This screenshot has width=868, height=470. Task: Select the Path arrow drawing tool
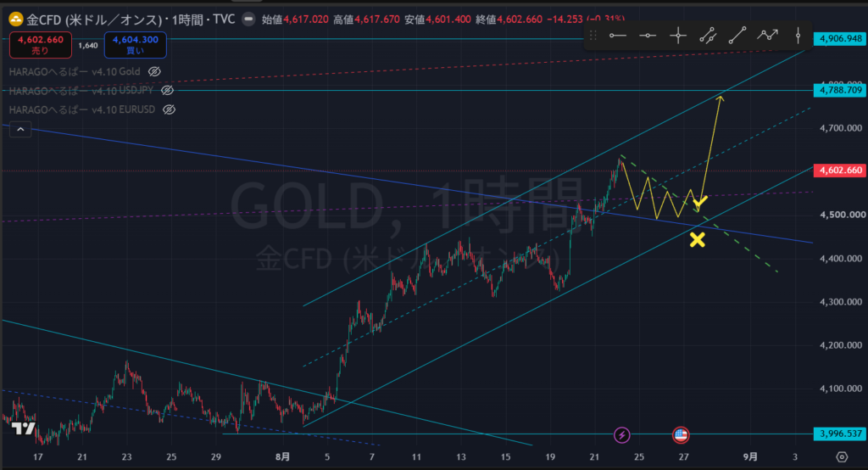(x=768, y=36)
